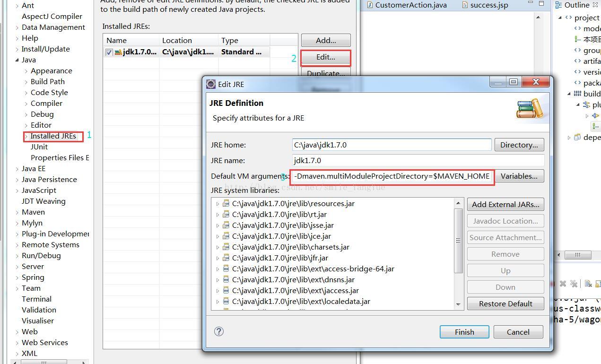The height and width of the screenshot is (364, 601).
Task: Select the Terminal preferences entry
Action: click(36, 299)
